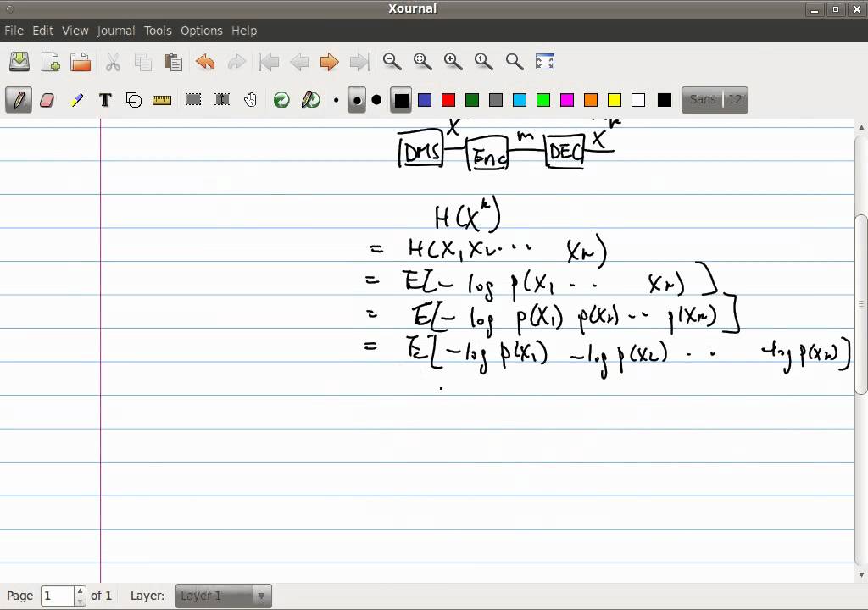Choose the vertical space tool

pyautogui.click(x=222, y=100)
